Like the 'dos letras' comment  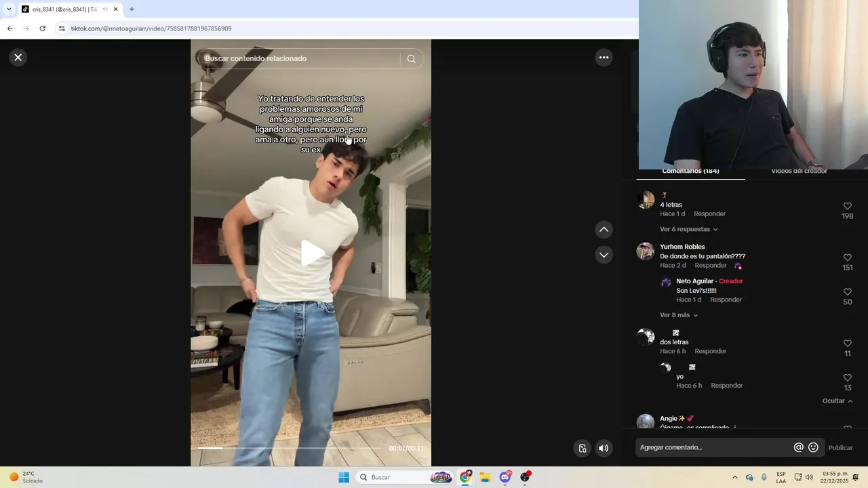tap(847, 344)
